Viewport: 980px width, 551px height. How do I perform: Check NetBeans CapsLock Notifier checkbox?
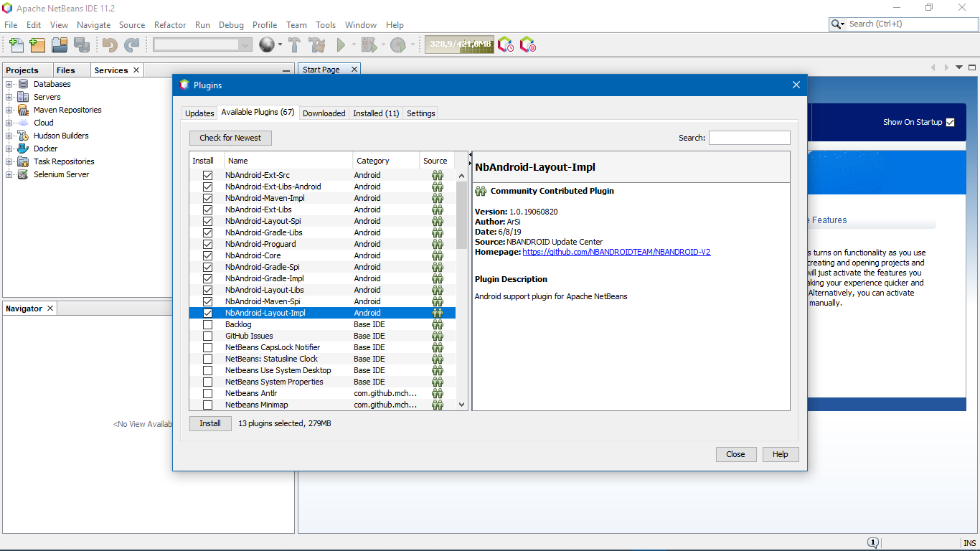click(x=207, y=347)
